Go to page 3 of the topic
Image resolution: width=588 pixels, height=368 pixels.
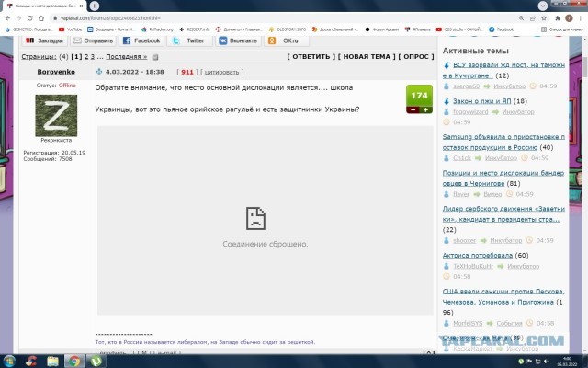point(93,57)
